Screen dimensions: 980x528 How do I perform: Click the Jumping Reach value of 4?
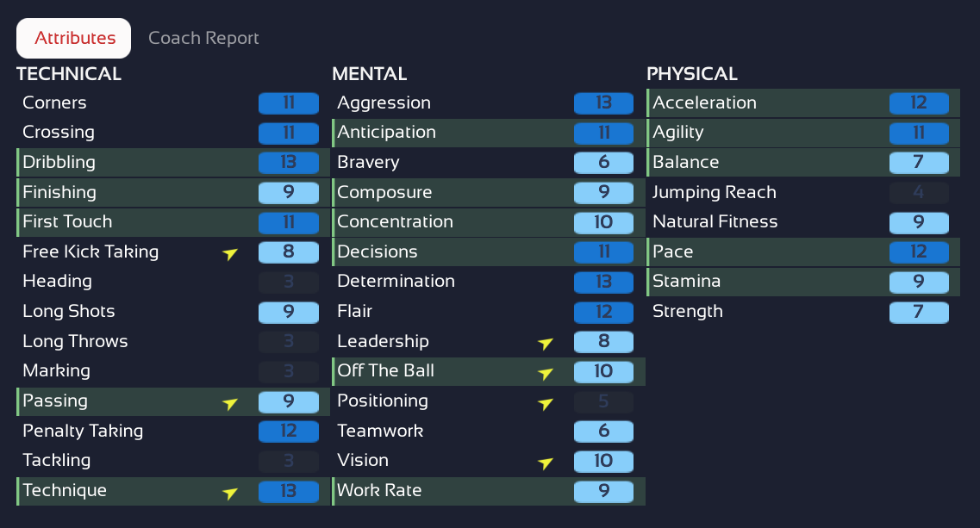click(x=919, y=192)
